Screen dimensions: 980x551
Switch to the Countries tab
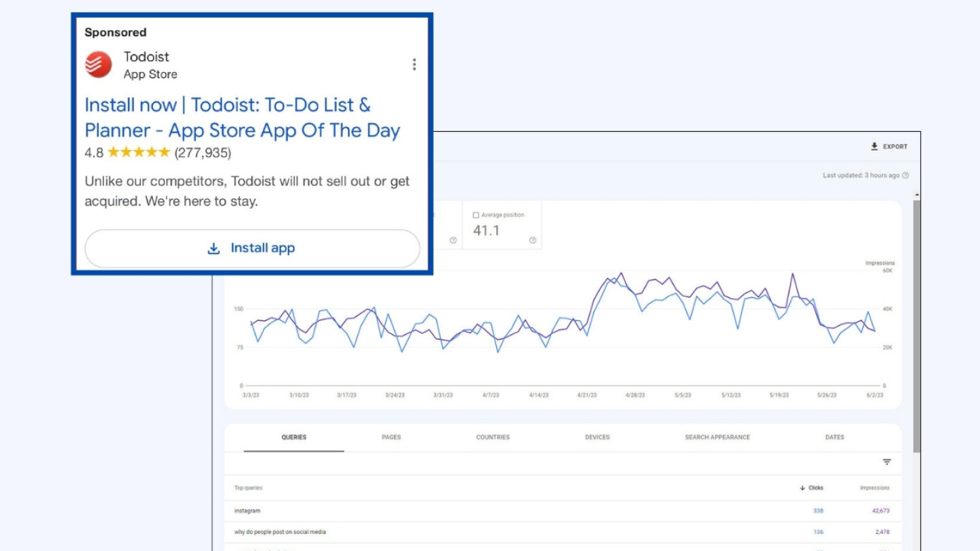click(x=493, y=437)
